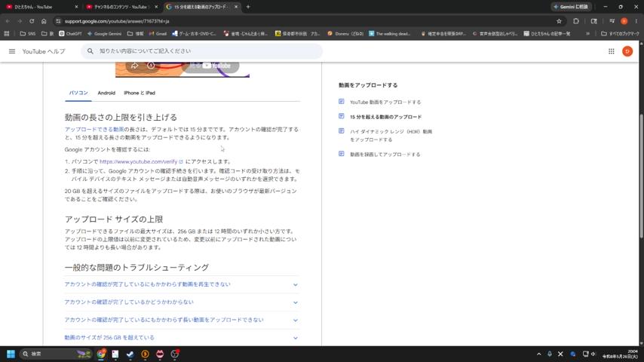Image resolution: width=644 pixels, height=362 pixels.
Task: Open Chrome from the taskbar
Action: [101, 354]
